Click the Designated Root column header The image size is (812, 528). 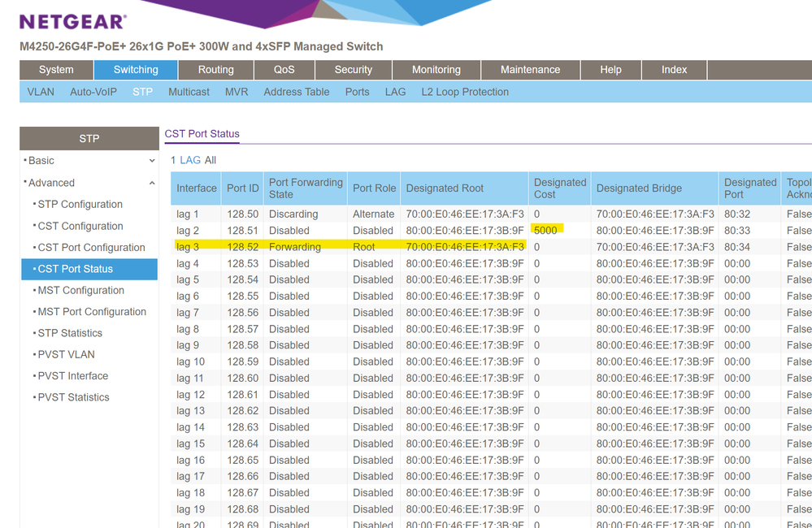tap(445, 188)
